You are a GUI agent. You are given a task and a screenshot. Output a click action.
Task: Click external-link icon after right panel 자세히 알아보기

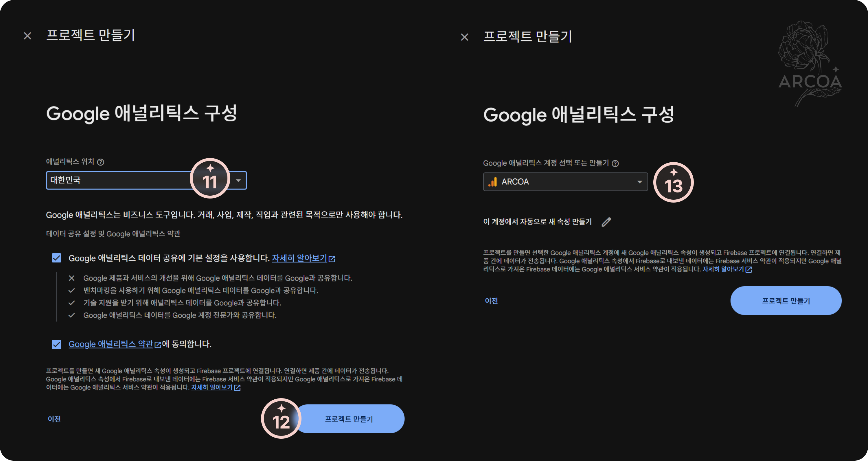tap(749, 270)
